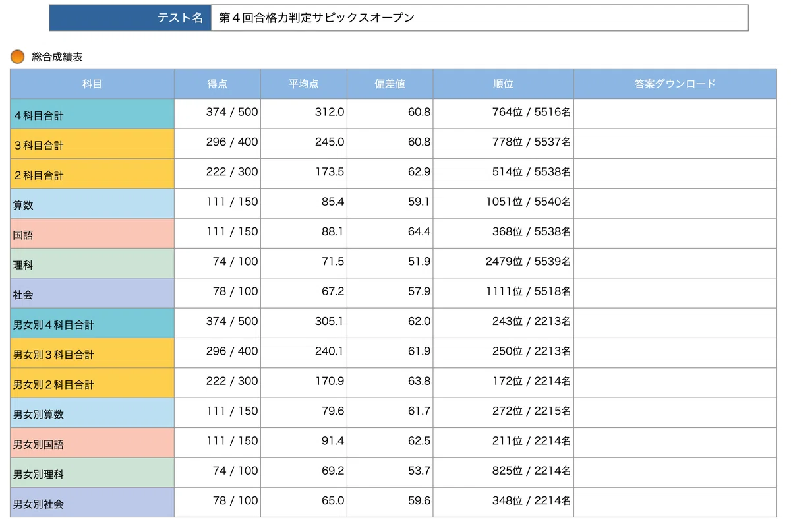Select the ２科目合計 row label
791x532 pixels.
[x=92, y=173]
